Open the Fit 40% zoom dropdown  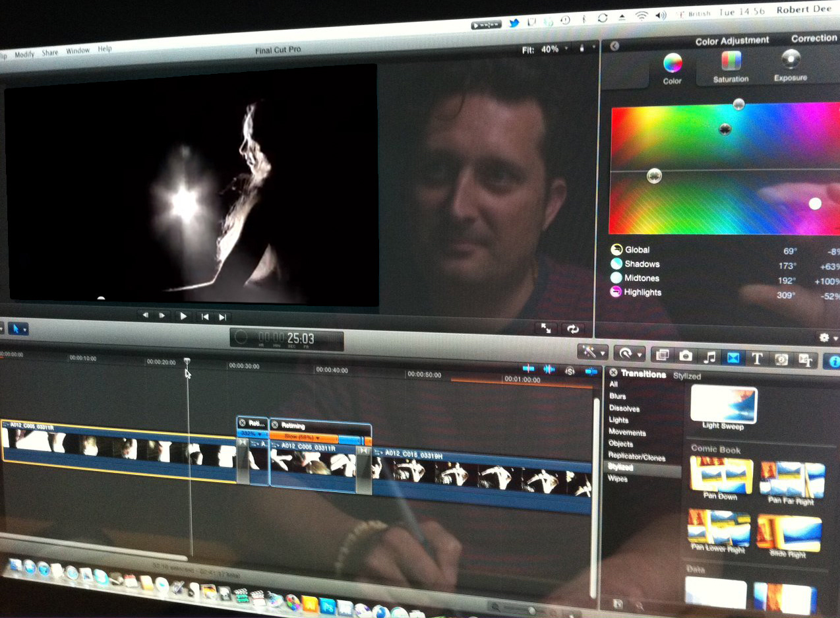545,49
